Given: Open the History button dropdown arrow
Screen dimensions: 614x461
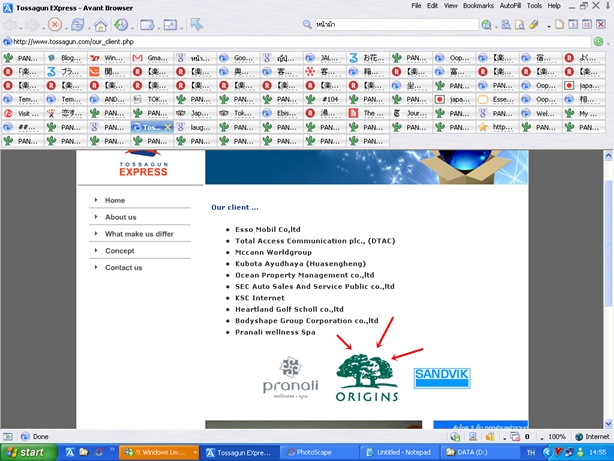Looking at the screenshot, I should (132, 28).
